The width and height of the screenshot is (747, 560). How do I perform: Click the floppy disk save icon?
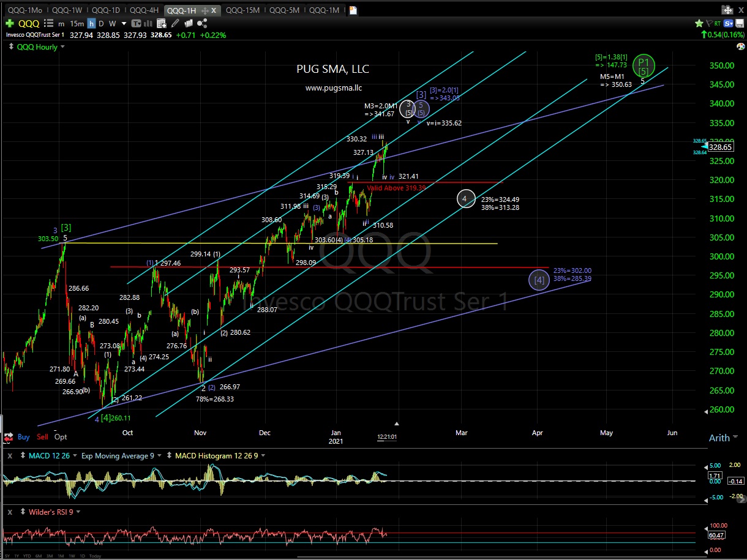(x=741, y=23)
